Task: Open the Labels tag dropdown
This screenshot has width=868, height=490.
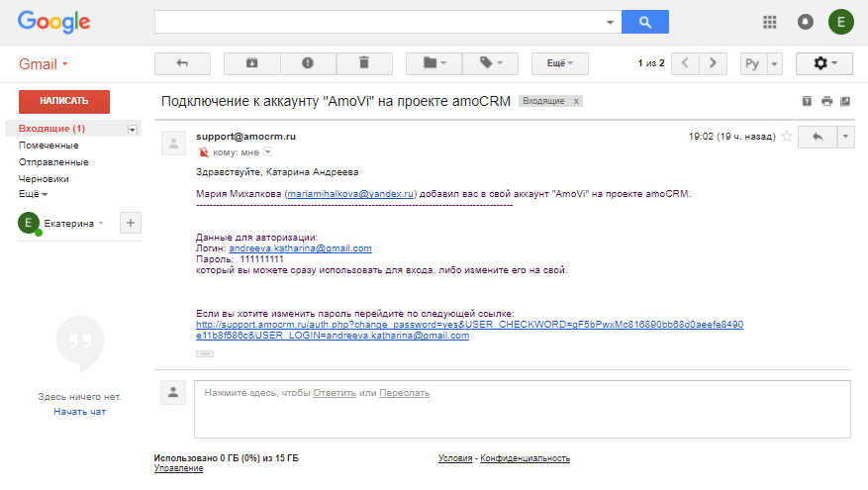Action: coord(491,62)
